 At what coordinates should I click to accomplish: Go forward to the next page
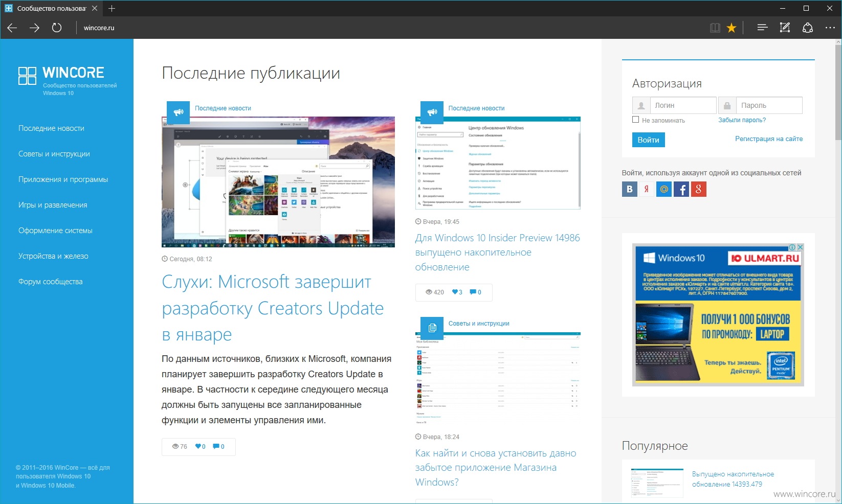34,28
